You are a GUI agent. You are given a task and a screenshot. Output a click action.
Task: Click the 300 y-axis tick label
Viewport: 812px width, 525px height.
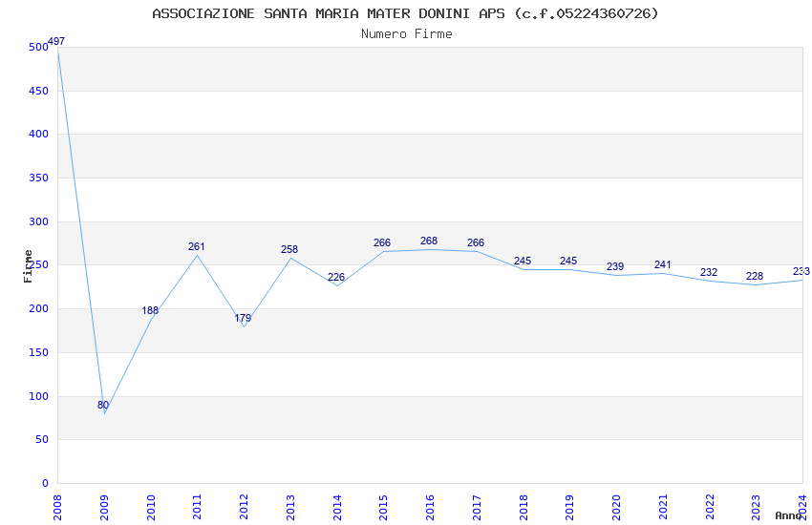coord(39,221)
